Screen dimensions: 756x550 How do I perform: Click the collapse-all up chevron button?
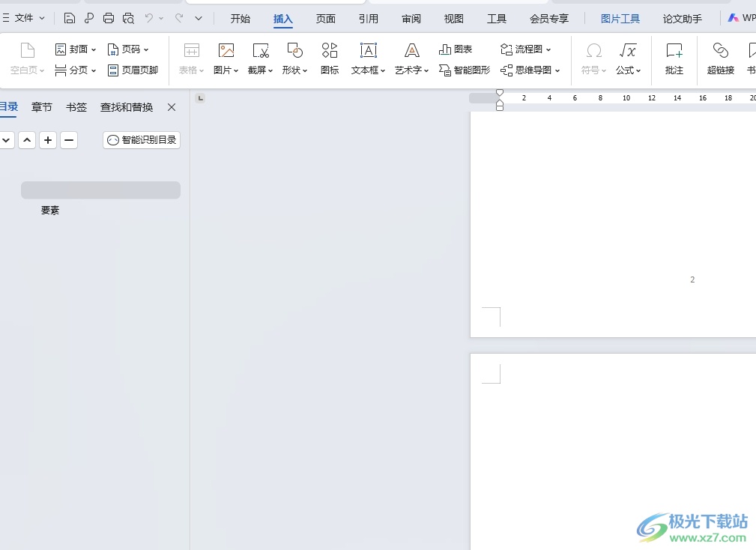tap(27, 140)
